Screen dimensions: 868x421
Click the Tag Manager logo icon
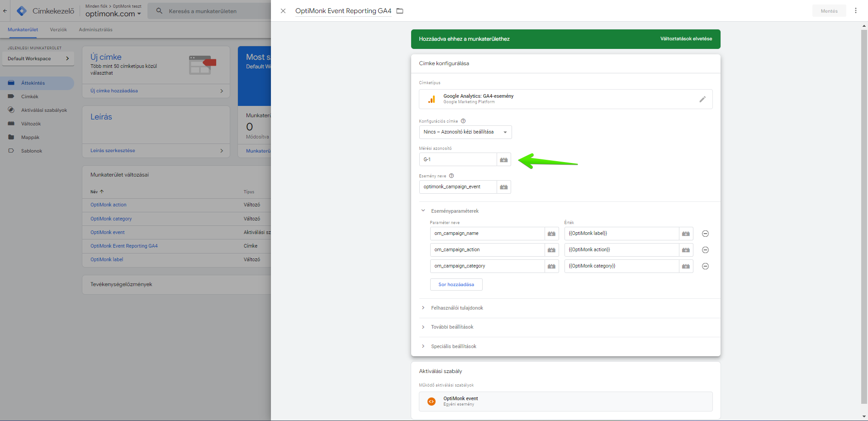point(21,11)
